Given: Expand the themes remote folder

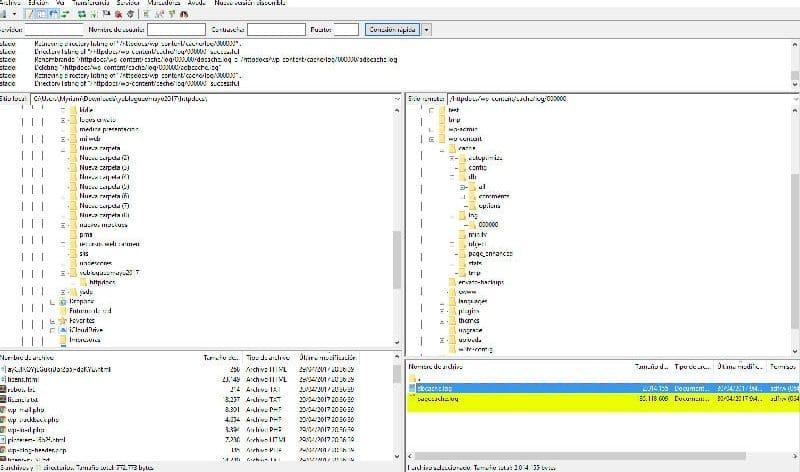Looking at the screenshot, I should click(x=442, y=322).
